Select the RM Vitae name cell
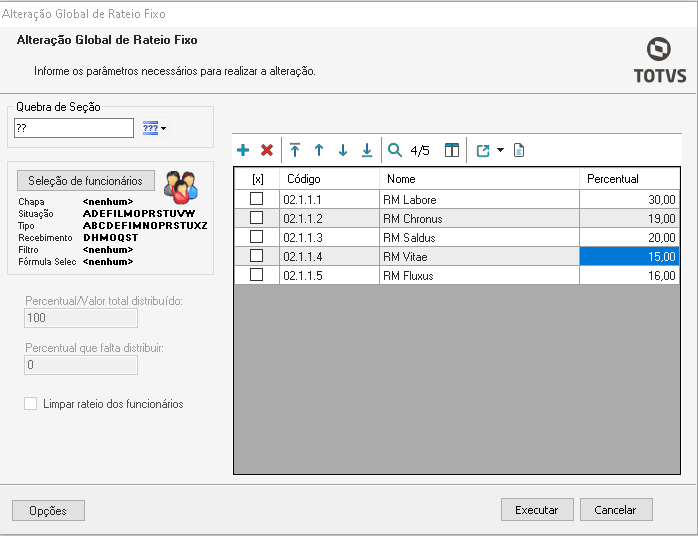The height and width of the screenshot is (536, 698). [479, 256]
